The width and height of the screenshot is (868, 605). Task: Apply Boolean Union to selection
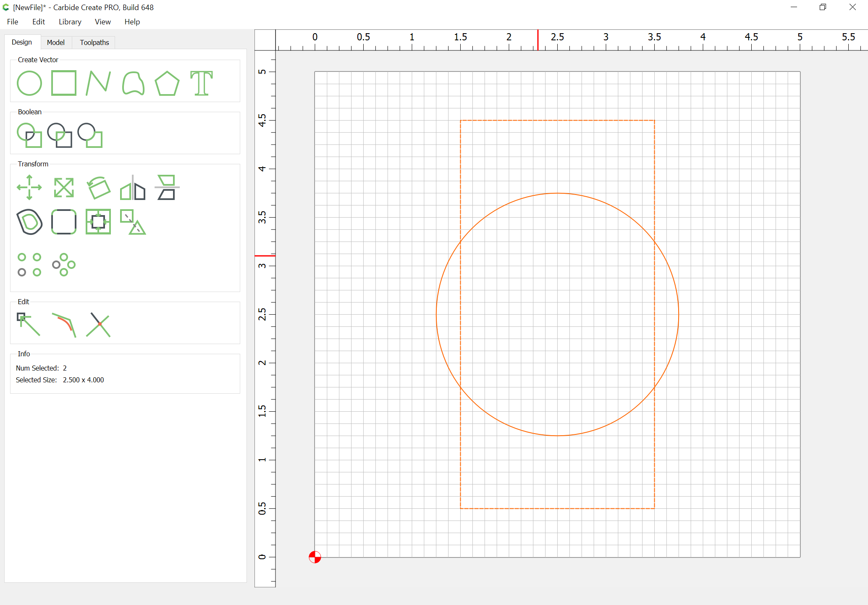[29, 135]
